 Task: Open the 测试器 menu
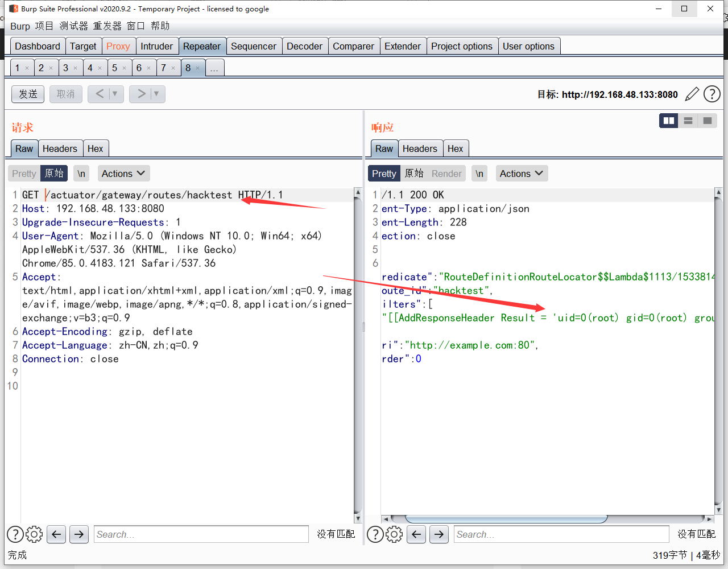pyautogui.click(x=74, y=26)
